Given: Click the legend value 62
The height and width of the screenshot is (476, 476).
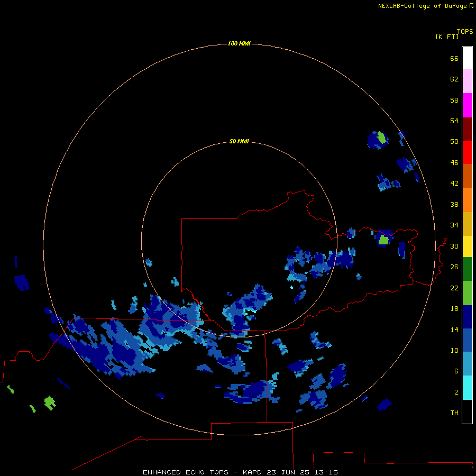Looking at the screenshot, I should 454,79.
